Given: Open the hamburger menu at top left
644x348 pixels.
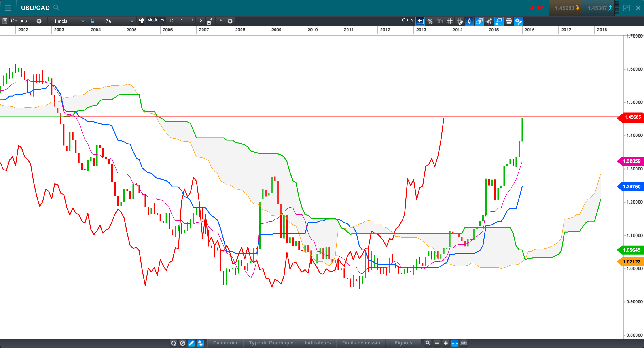Looking at the screenshot, I should point(8,8).
